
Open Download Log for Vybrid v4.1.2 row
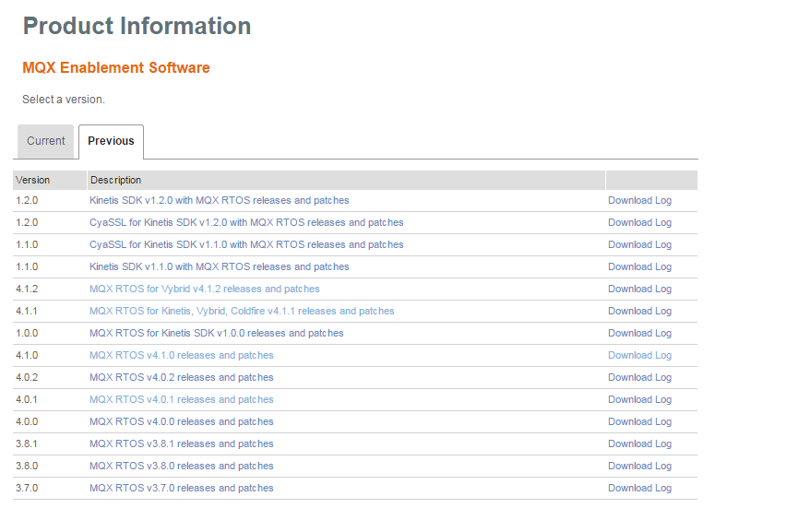pos(639,289)
